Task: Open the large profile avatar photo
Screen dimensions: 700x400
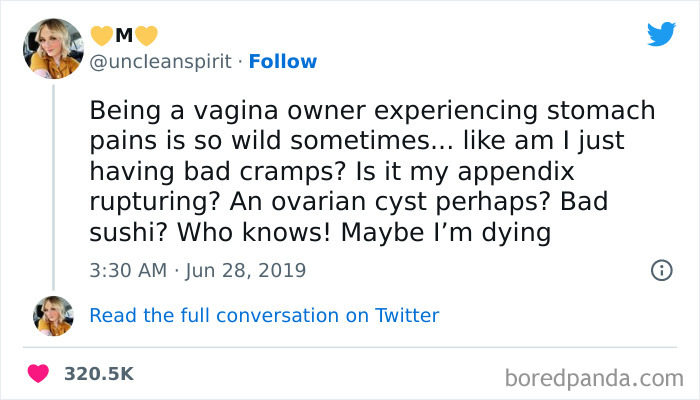Action: point(53,45)
